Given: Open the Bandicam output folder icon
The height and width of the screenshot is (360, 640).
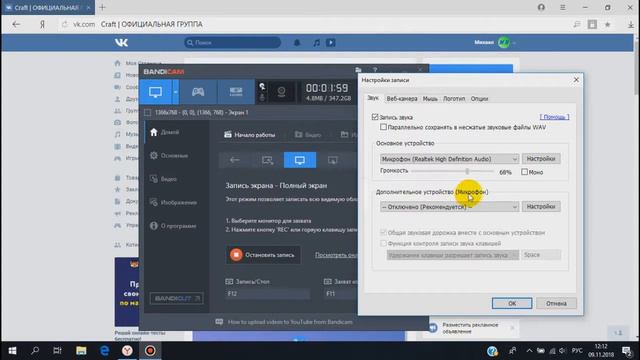Looking at the screenshot, I should click(358, 70).
